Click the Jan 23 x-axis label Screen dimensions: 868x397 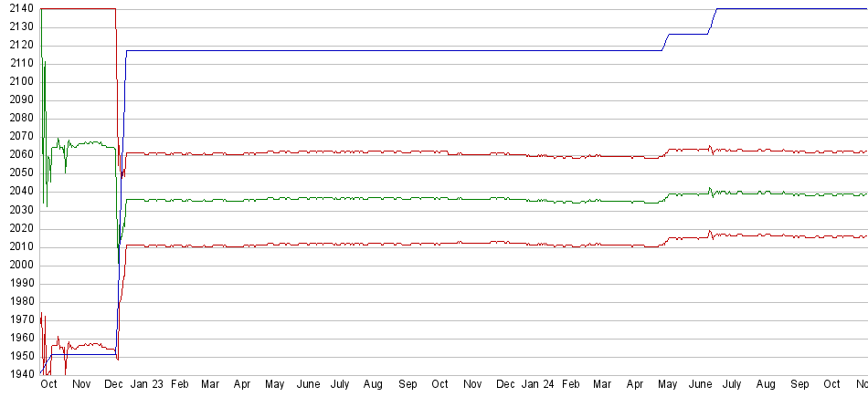tap(146, 386)
